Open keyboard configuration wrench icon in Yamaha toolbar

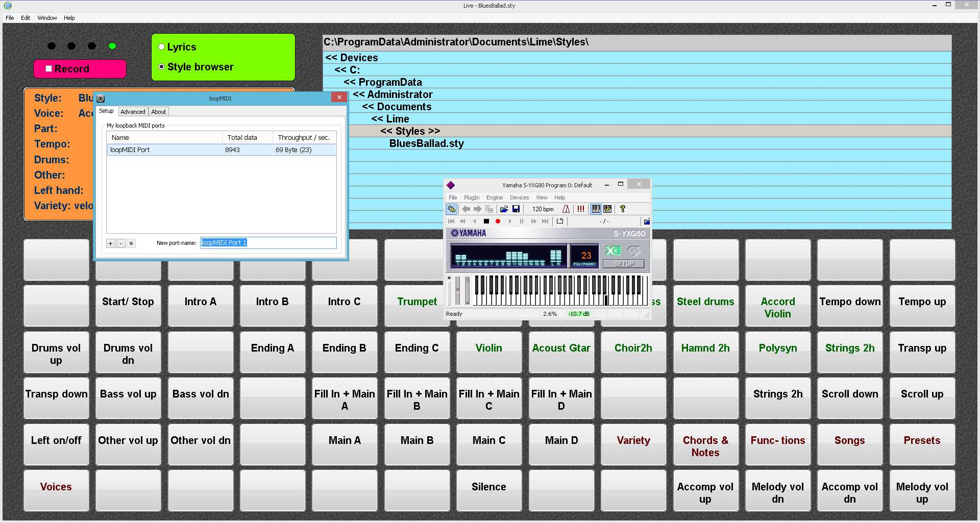(x=607, y=209)
